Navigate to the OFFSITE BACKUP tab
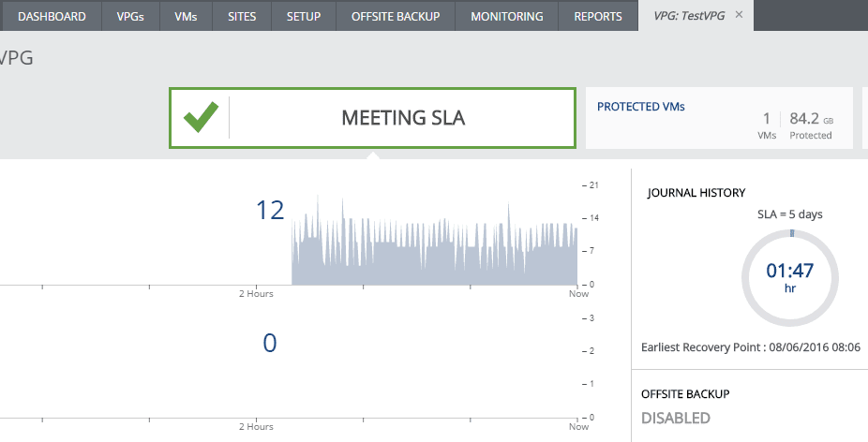The height and width of the screenshot is (442, 868). (396, 16)
